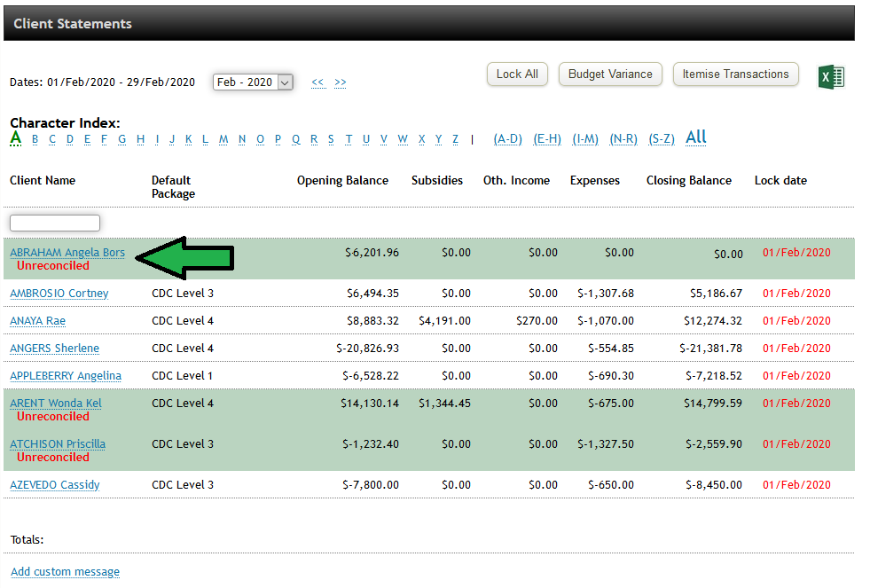
Task: Export statements using the Excel icon
Action: [x=831, y=77]
